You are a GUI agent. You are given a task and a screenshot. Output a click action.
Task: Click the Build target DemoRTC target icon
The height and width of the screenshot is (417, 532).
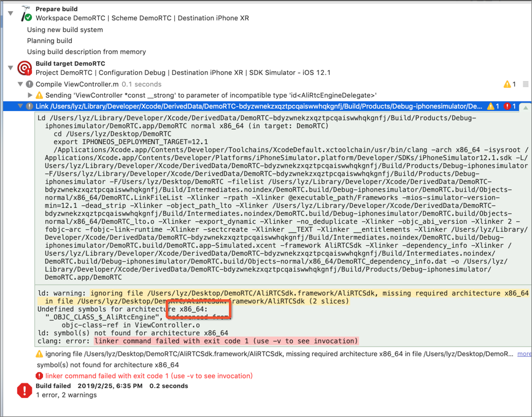tap(25, 68)
